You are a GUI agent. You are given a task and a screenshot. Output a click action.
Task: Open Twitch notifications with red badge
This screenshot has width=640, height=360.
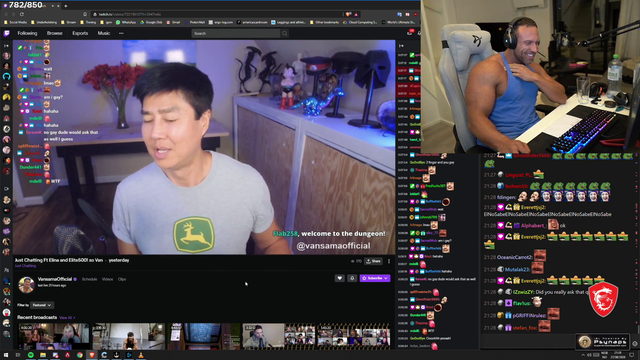click(410, 33)
